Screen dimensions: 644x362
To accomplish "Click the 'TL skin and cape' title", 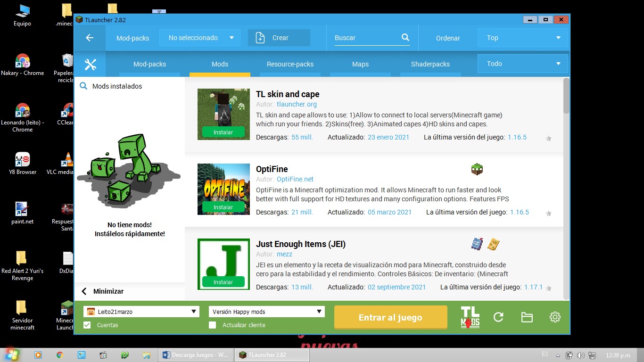I will coord(288,94).
